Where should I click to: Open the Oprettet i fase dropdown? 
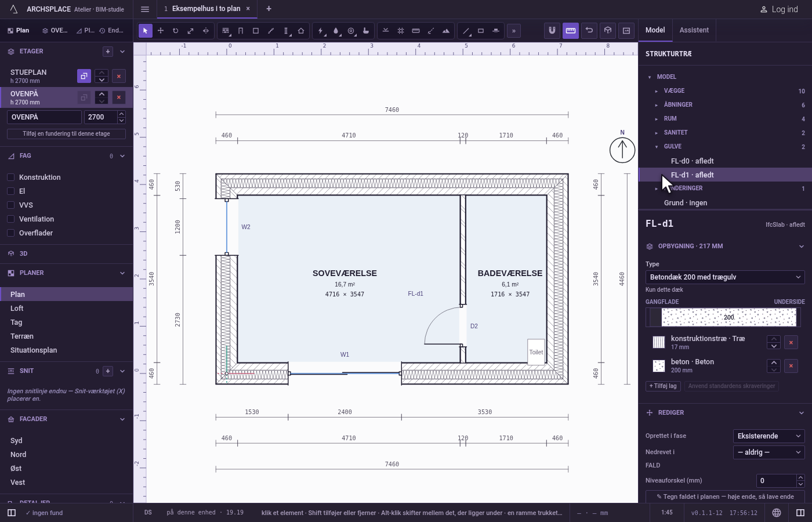(x=769, y=436)
